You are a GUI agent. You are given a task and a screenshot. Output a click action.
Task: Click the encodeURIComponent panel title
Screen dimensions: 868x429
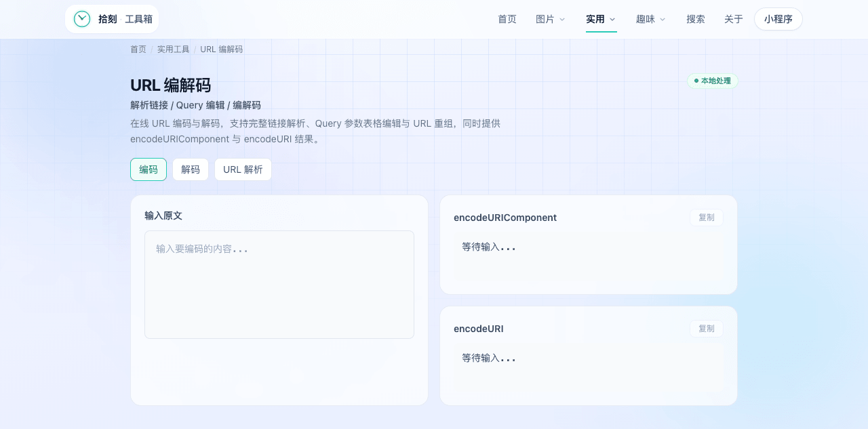[505, 218]
